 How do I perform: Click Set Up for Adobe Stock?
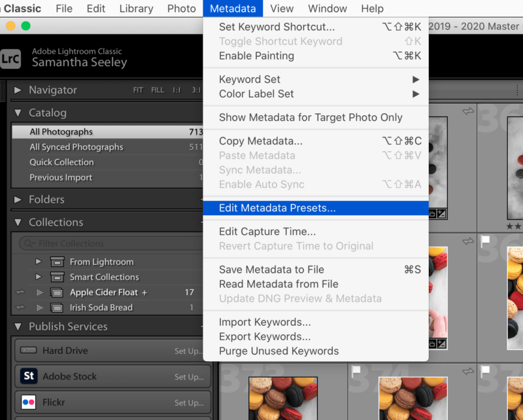pyautogui.click(x=189, y=377)
